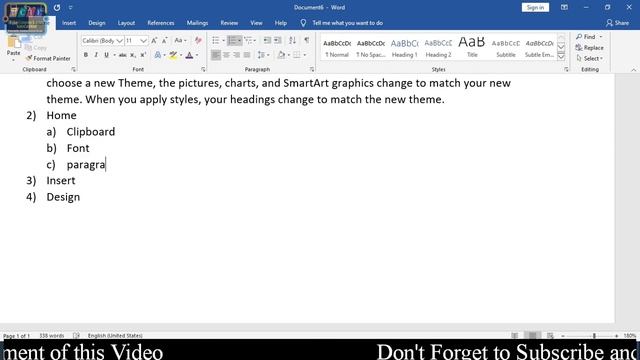Screen dimensions: 640x360
Task: Apply text highlight color
Action: tap(173, 55)
